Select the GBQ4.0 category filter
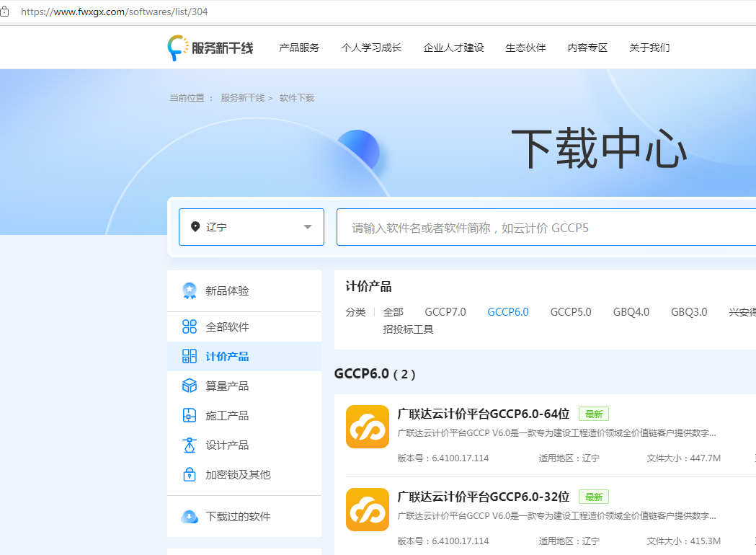The height and width of the screenshot is (555, 756). pyautogui.click(x=631, y=312)
